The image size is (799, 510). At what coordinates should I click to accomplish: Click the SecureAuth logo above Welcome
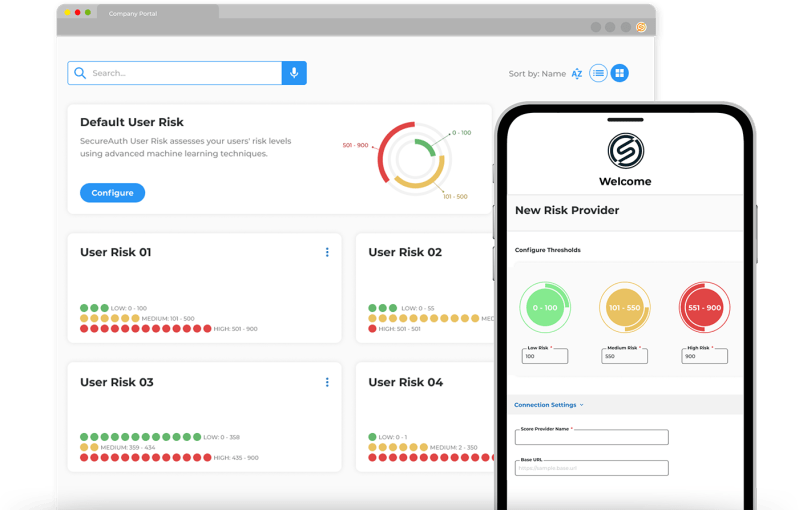click(x=625, y=151)
